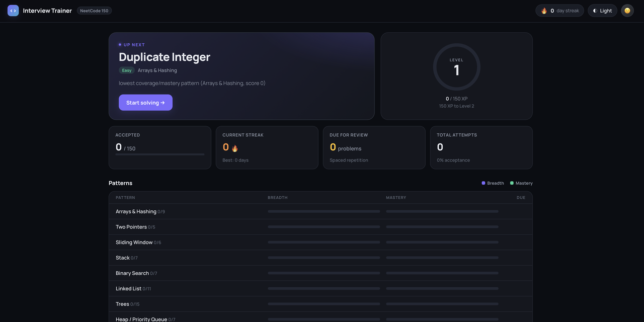The width and height of the screenshot is (644, 322).
Task: Click the Level 1 progress ring
Action: [x=456, y=67]
